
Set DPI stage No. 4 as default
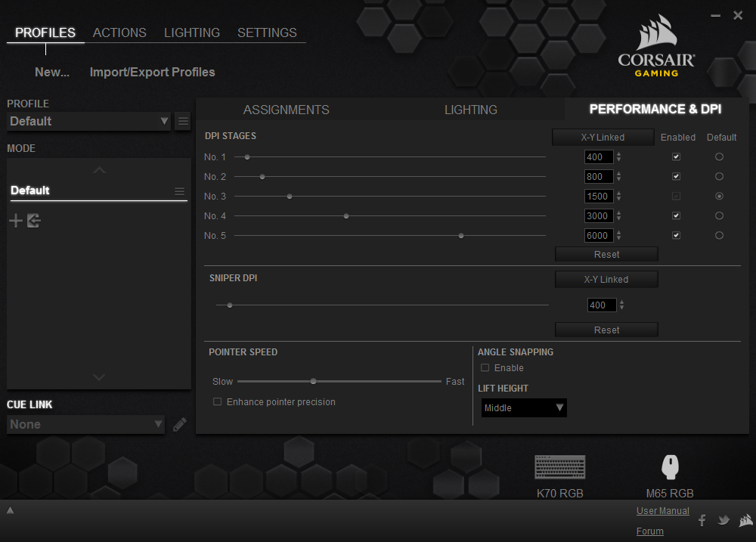(x=719, y=215)
